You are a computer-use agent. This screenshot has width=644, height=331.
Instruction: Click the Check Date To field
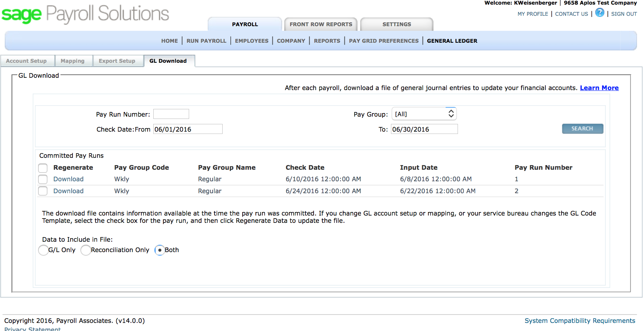click(x=424, y=129)
